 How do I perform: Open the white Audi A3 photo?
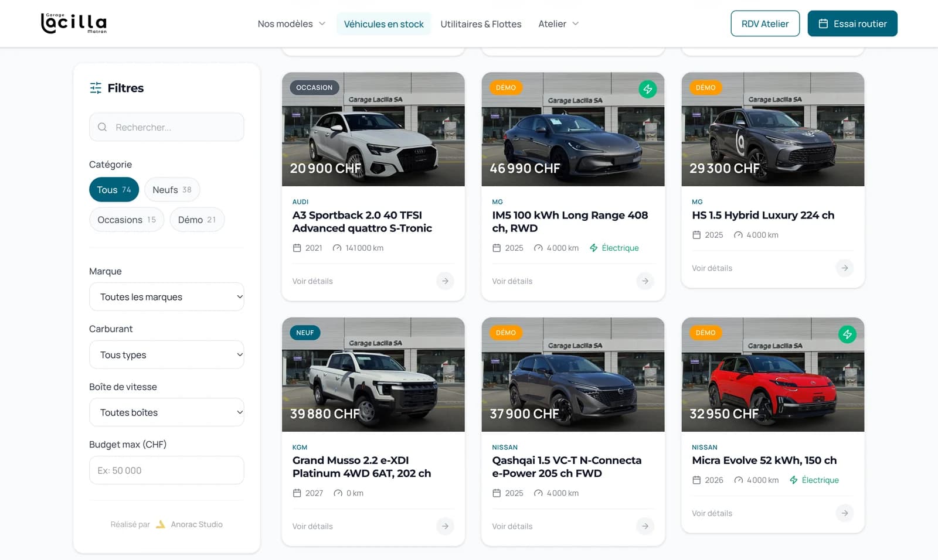pos(373,129)
